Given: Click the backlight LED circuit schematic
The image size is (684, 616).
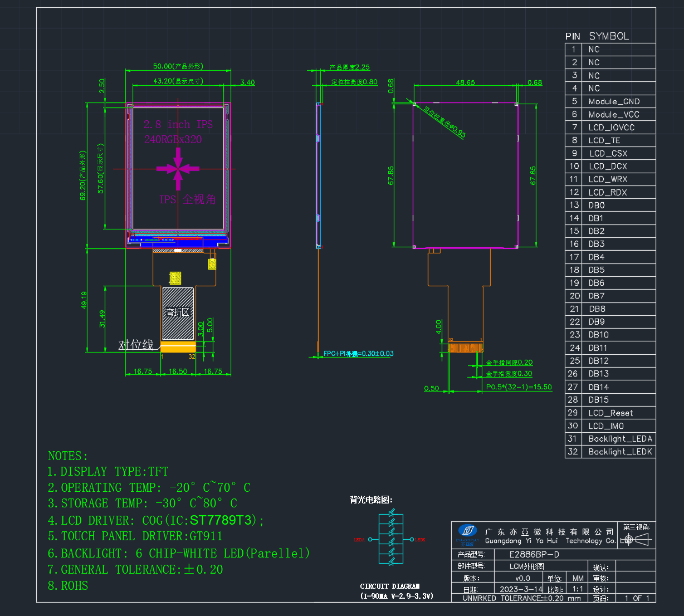Looking at the screenshot, I should [x=390, y=539].
